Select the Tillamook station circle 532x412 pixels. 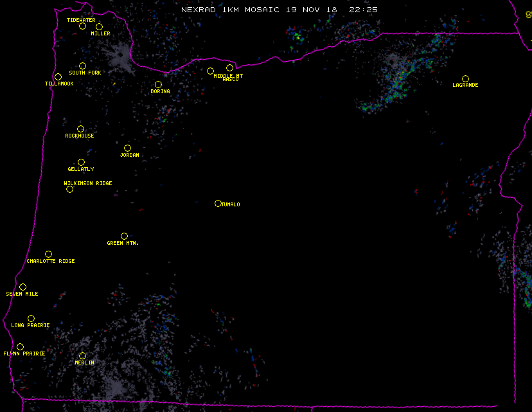pyautogui.click(x=58, y=77)
